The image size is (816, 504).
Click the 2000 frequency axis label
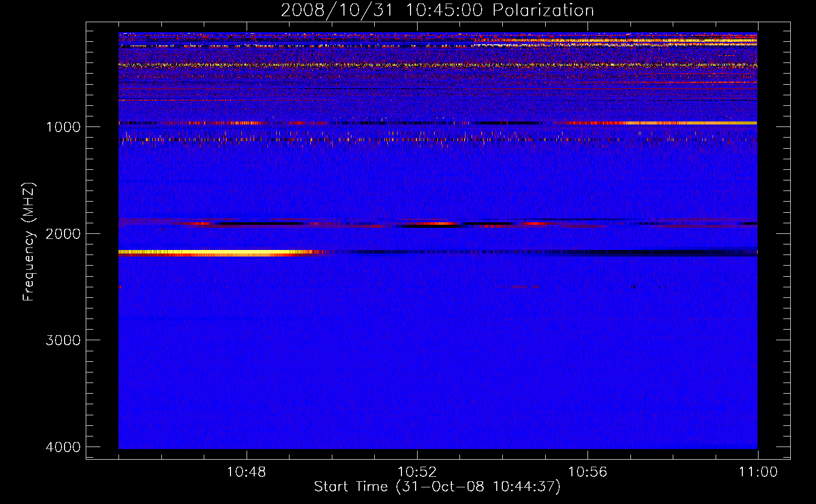pyautogui.click(x=63, y=234)
